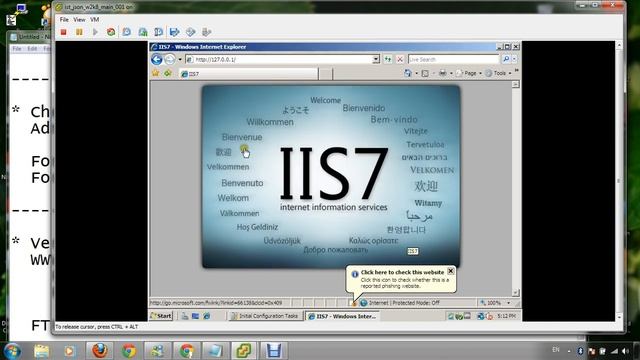Viewport: 640px width, 360px height.
Task: Click the diamond-shaped device icon in VM toolbar
Action: [x=191, y=32]
